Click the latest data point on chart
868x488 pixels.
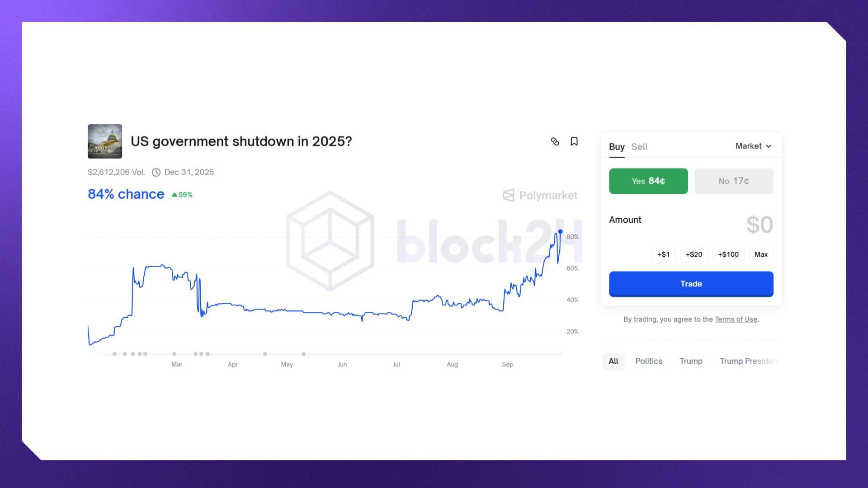tap(560, 232)
